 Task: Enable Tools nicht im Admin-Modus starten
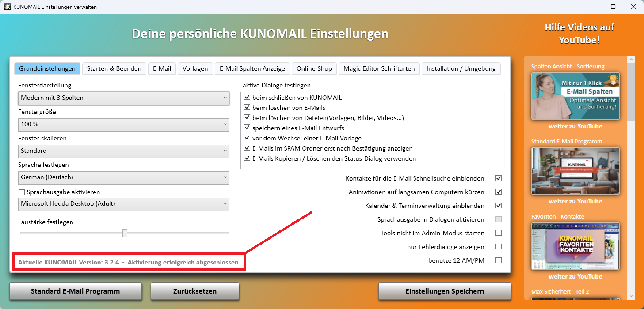point(499,233)
